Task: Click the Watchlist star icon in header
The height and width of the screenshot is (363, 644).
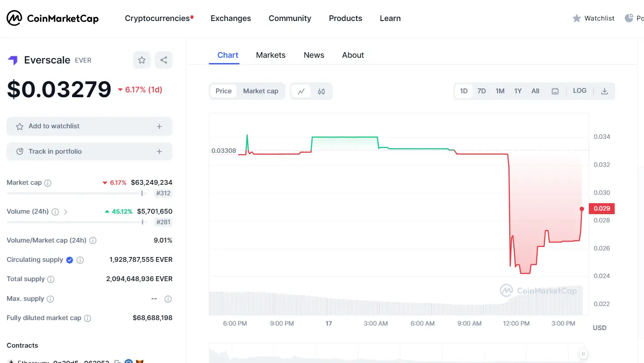Action: click(x=577, y=18)
